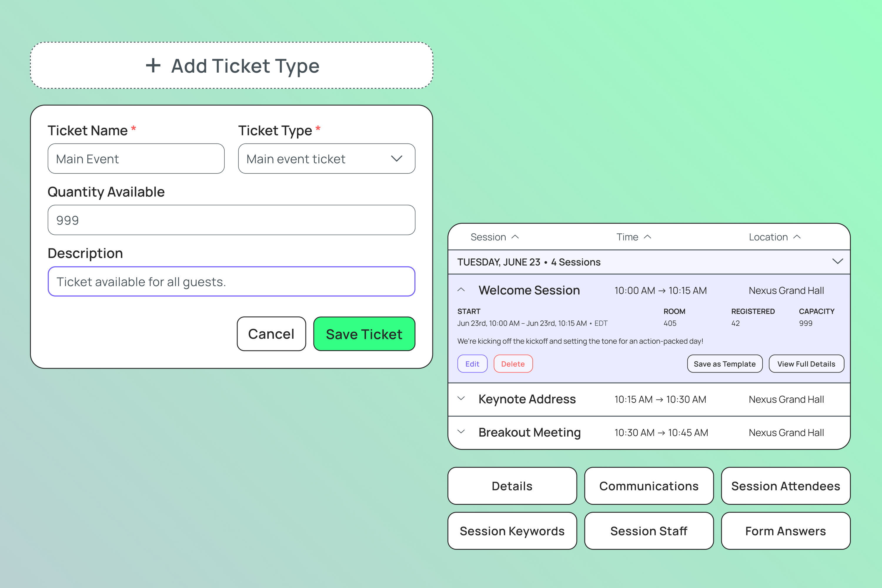Click the Ticket Name input field
The image size is (882, 588).
[136, 159]
